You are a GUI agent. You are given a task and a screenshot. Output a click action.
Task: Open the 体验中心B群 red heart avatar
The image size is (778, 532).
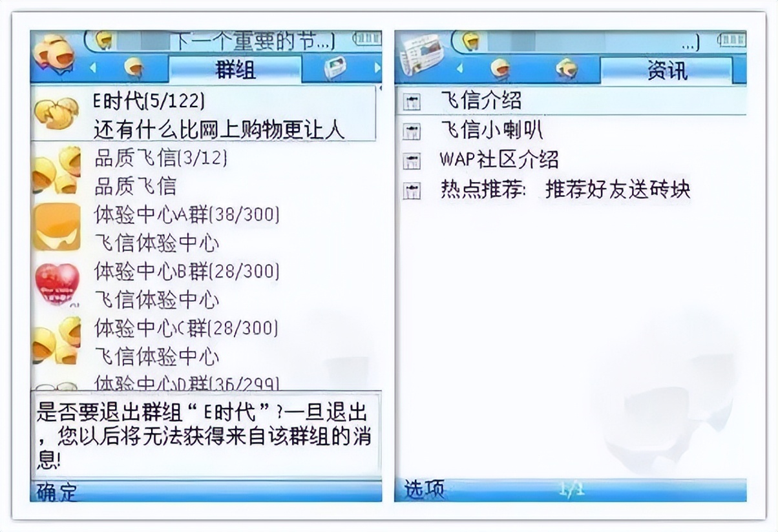[x=57, y=284]
